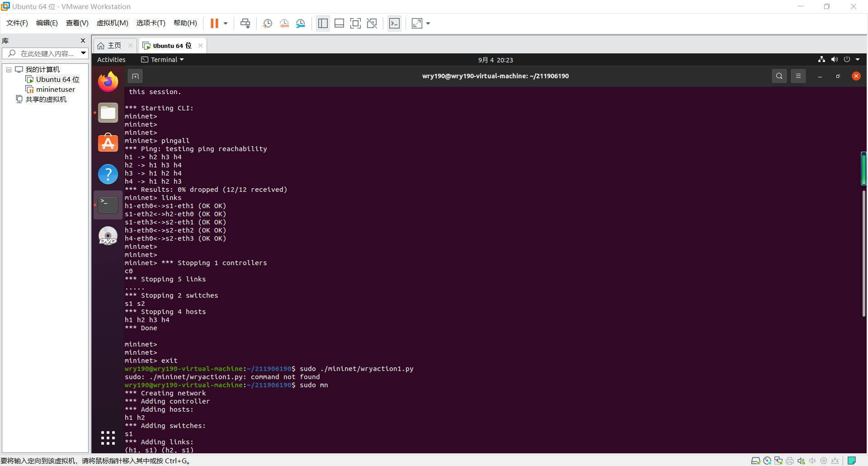868x466 pixels.
Task: Click the green message log icon
Action: (852, 461)
